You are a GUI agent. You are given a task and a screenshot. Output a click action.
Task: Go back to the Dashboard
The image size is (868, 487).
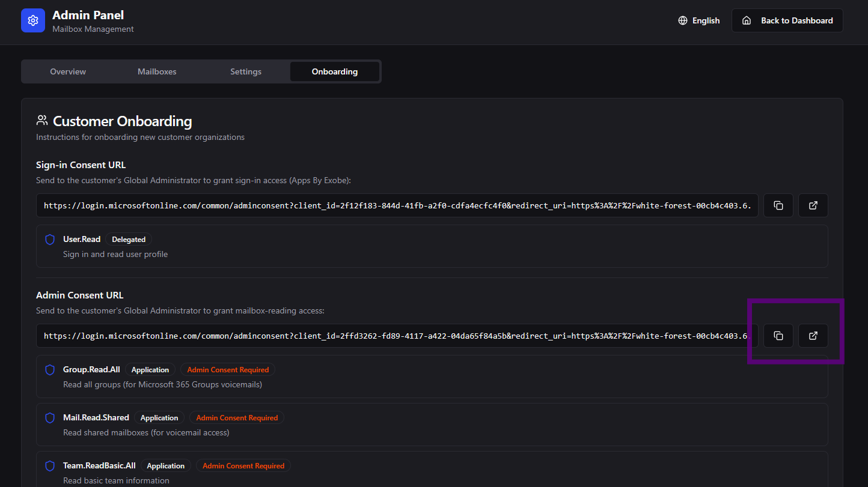tap(787, 20)
